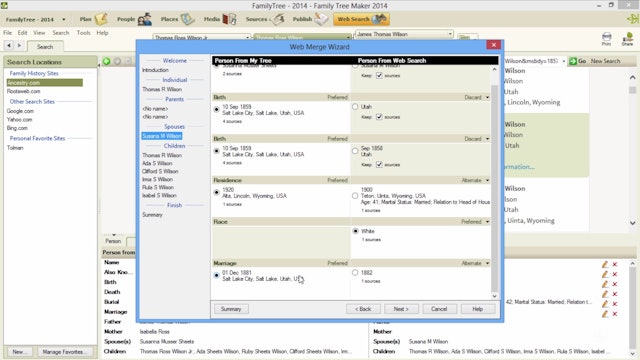Click New Search in browser toolbar

coord(605,61)
